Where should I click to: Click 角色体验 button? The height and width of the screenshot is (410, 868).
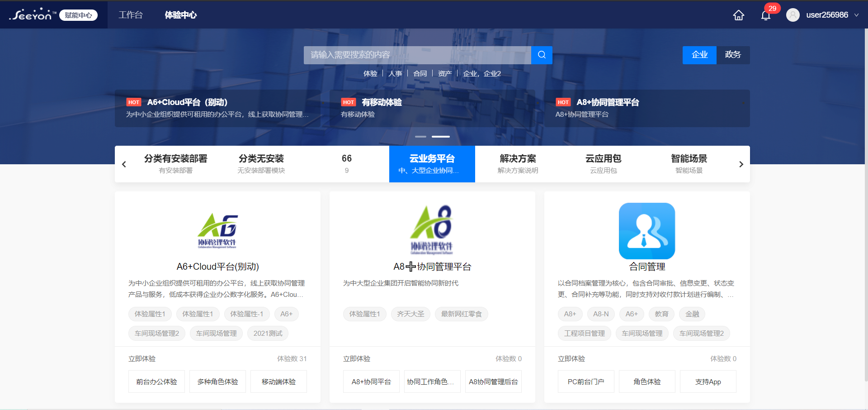pos(647,381)
